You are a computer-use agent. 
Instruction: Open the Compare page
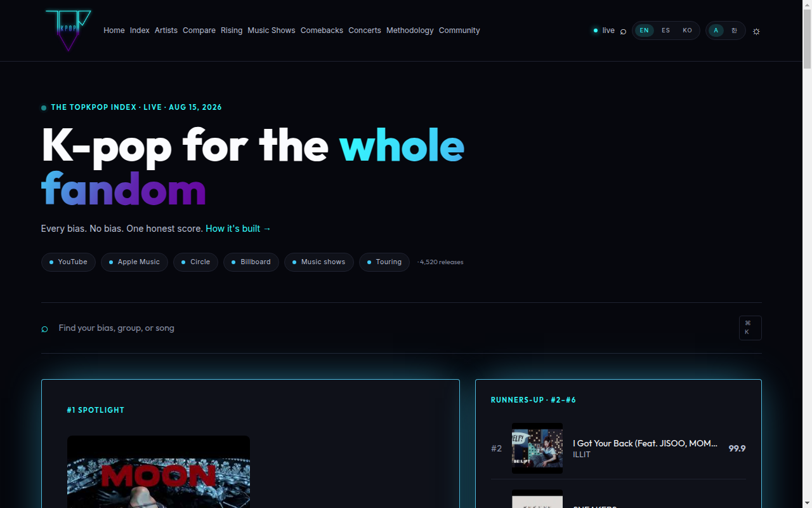199,30
